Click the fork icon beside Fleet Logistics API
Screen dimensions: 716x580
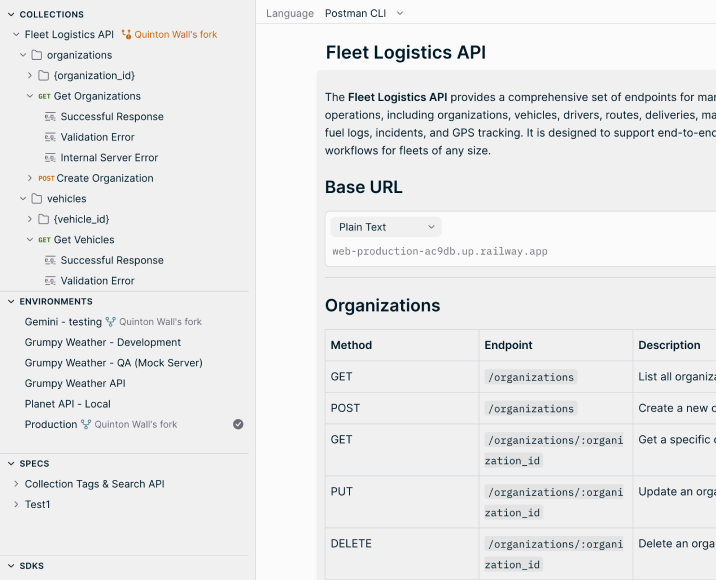126,34
